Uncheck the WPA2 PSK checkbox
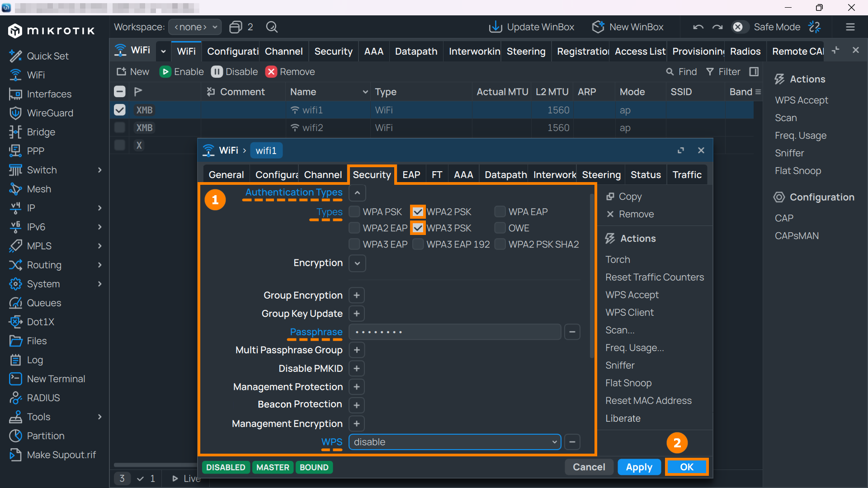The image size is (868, 488). tap(418, 211)
